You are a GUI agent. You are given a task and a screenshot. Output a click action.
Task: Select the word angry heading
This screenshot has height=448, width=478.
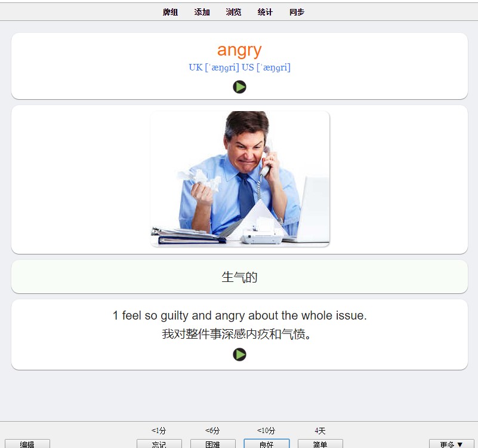[x=239, y=50]
